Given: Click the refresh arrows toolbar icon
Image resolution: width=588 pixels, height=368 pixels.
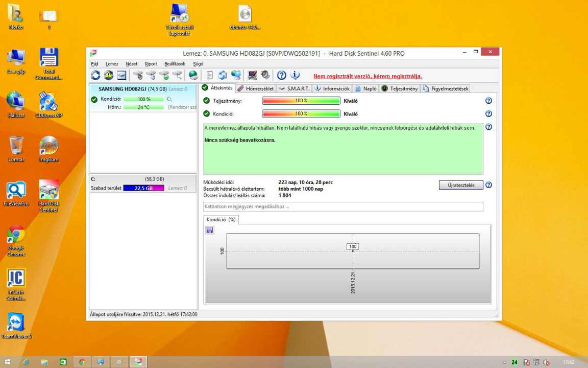Looking at the screenshot, I should point(95,76).
